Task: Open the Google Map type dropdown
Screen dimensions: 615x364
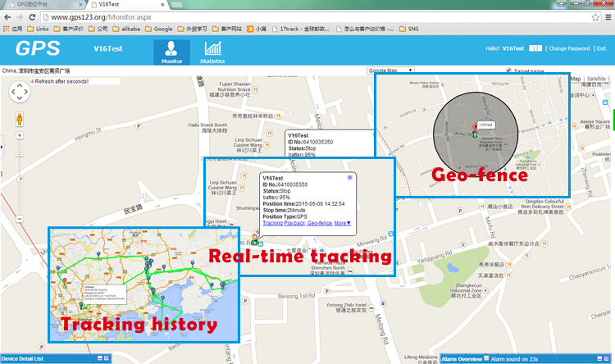Action: [390, 71]
